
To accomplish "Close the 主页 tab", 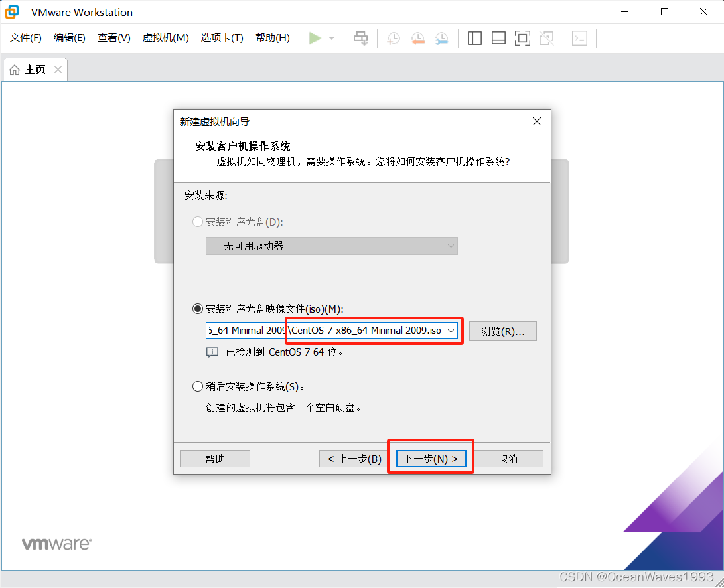I will (58, 69).
